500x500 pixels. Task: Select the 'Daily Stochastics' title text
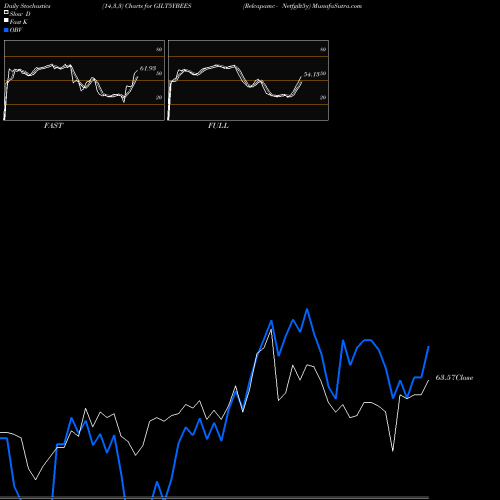27,6
